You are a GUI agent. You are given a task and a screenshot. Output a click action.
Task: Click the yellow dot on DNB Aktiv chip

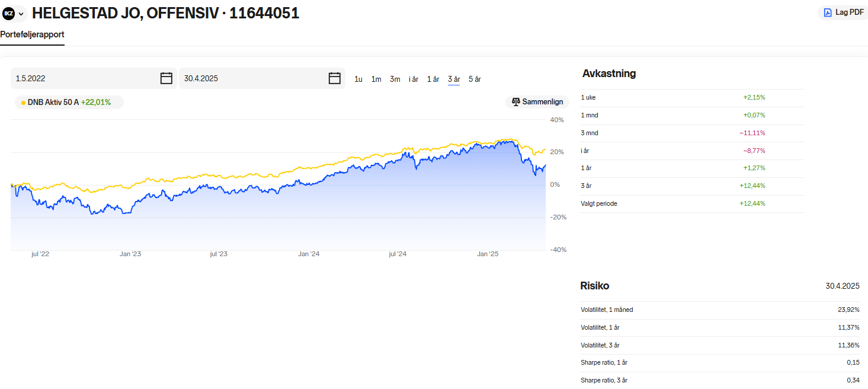(23, 103)
